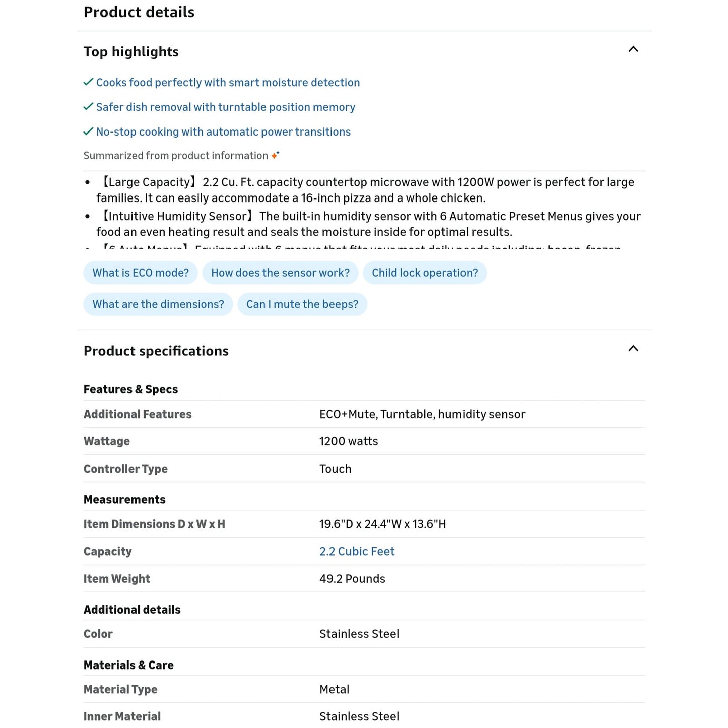Select the 'What are the dimensions?' chip
This screenshot has height=728, width=728.
(x=158, y=304)
